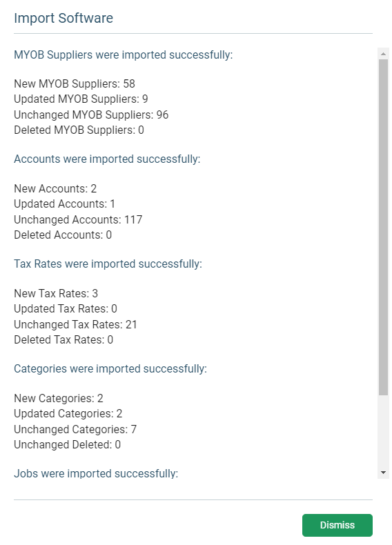Click the Updated Categories: 2 line
Screen dimensions: 392x545
68,414
